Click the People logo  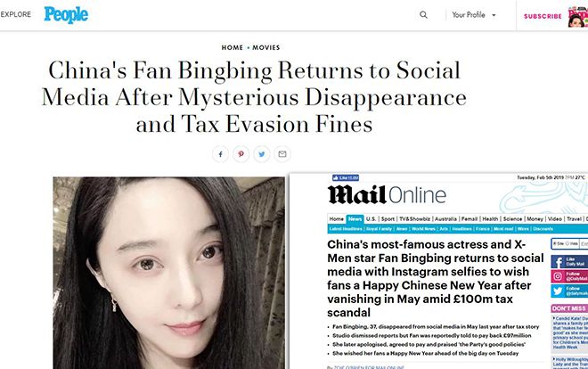pos(66,14)
